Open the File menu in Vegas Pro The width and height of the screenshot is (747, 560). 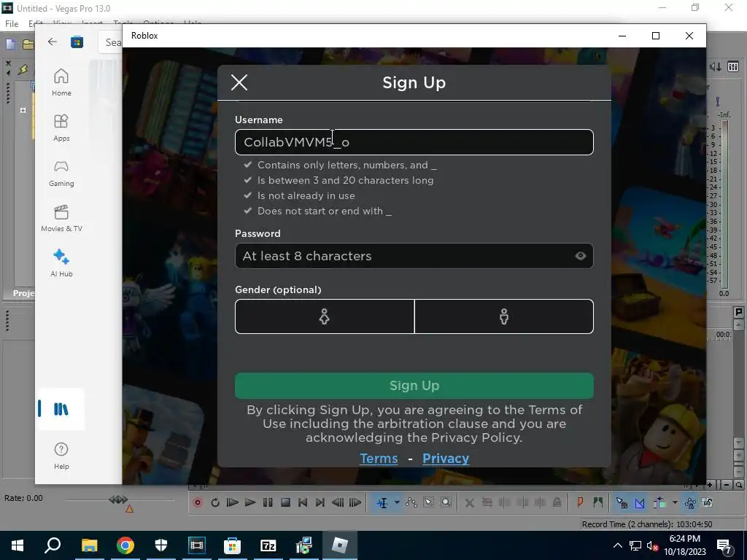(12, 23)
